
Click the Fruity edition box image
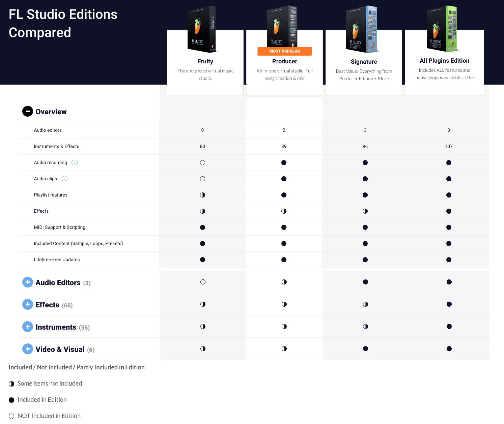pyautogui.click(x=202, y=30)
